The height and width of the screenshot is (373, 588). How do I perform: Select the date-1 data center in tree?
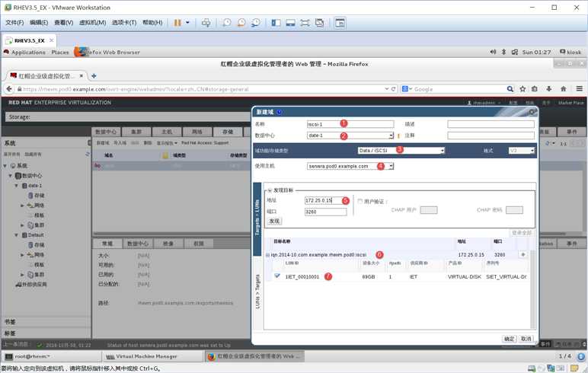[35, 186]
